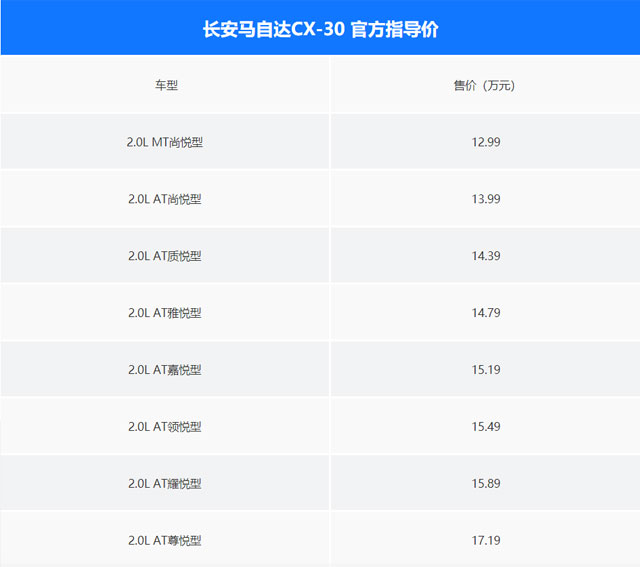The width and height of the screenshot is (640, 567).
Task: Select the 2.0L AT质悦型 model cell
Action: point(164,256)
